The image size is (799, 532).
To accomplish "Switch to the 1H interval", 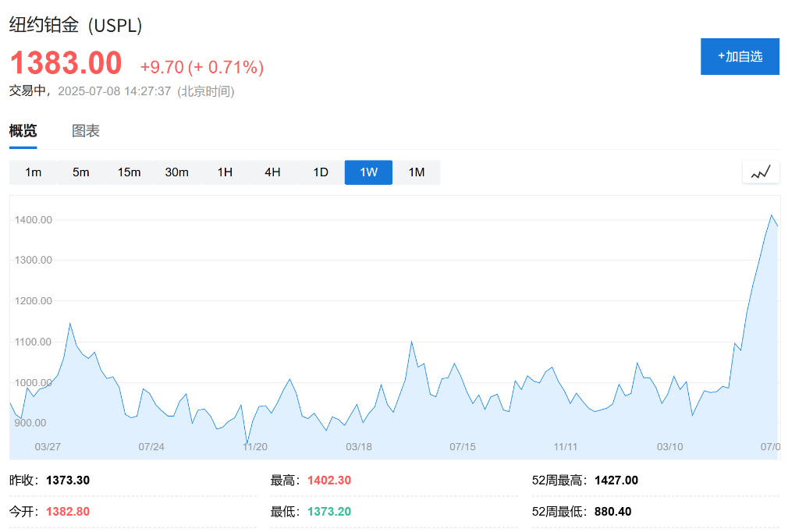I will point(224,172).
